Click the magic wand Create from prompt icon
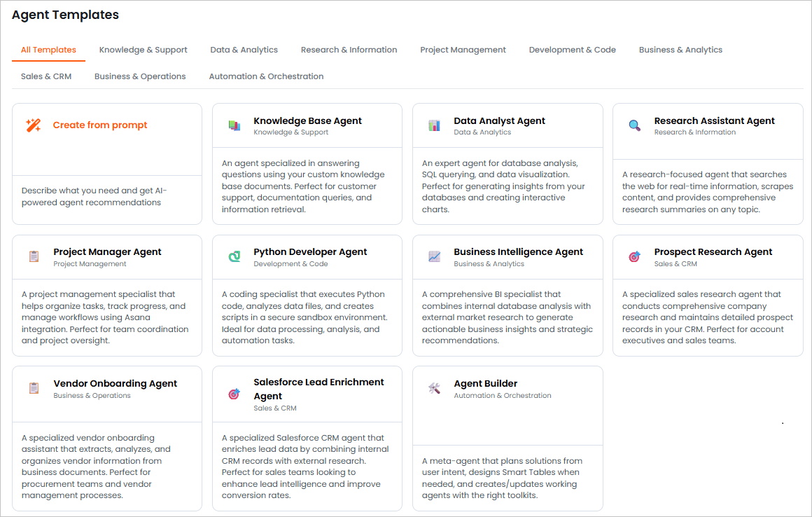This screenshot has height=517, width=812. (33, 125)
